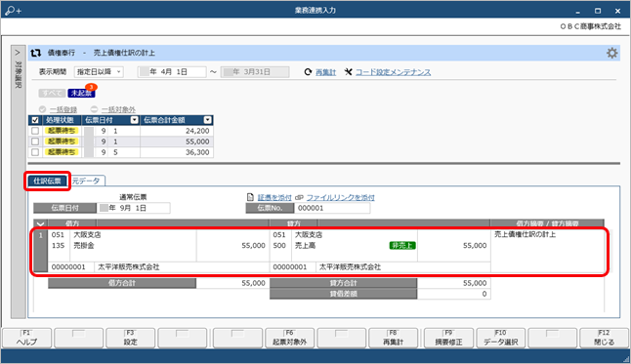Click the F8 再集計 button
631x364 pixels.
coord(394,338)
